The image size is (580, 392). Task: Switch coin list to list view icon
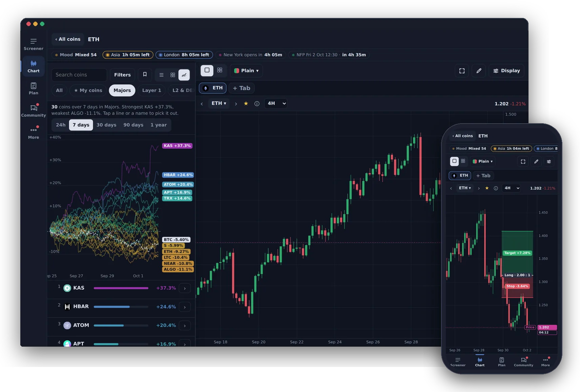[x=161, y=75]
